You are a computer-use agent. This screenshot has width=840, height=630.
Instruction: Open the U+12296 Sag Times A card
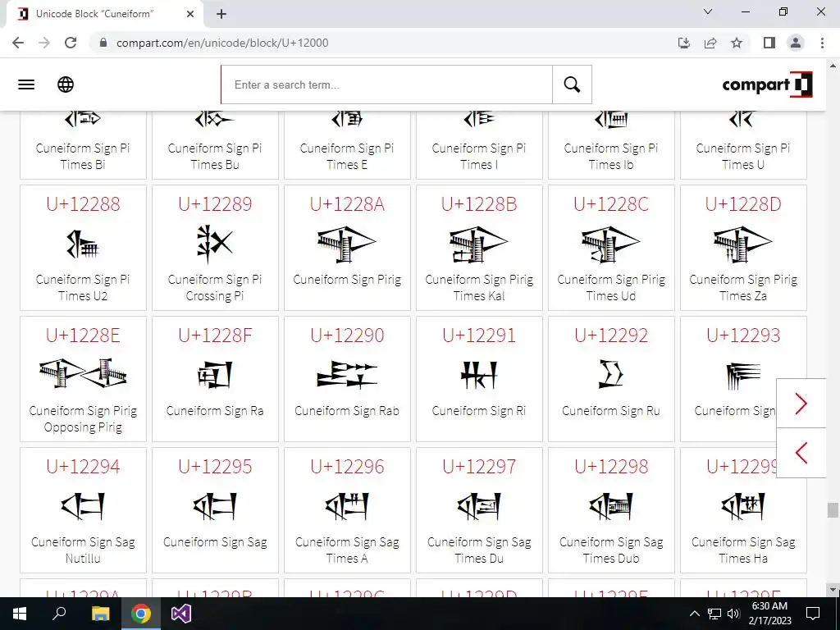[347, 510]
